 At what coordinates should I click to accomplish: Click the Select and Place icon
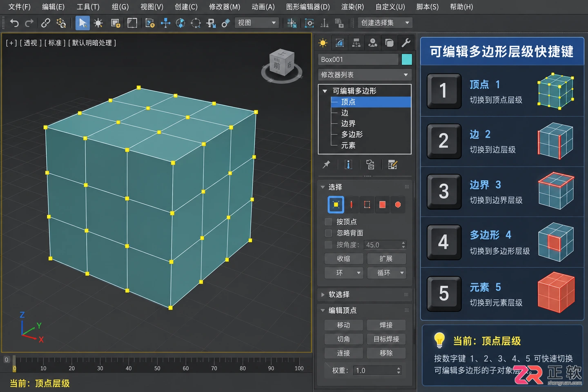pos(211,23)
